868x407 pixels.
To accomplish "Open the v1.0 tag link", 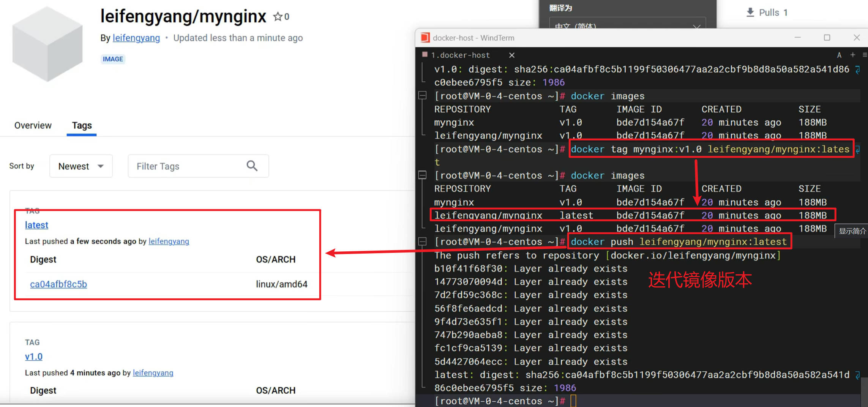I will 34,357.
